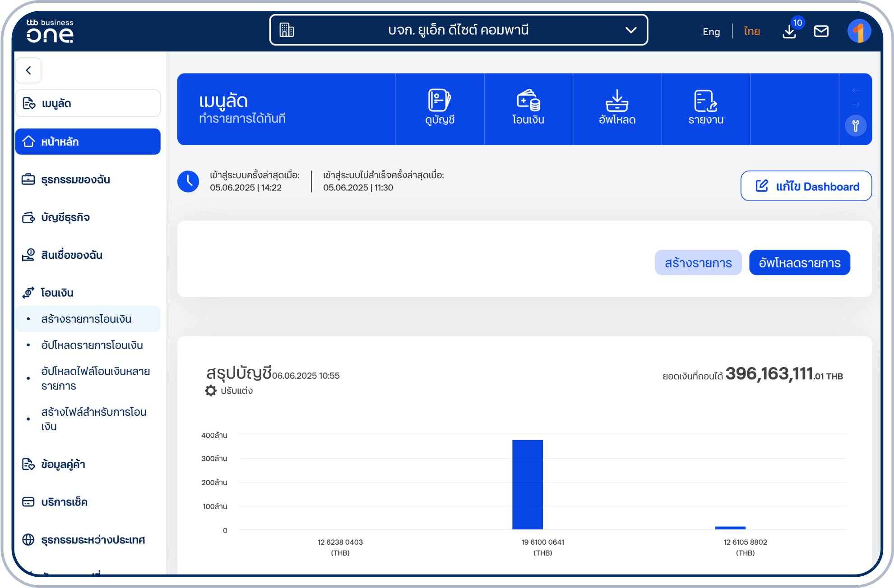Click the ปรับแต่ง gear icon

(x=211, y=390)
